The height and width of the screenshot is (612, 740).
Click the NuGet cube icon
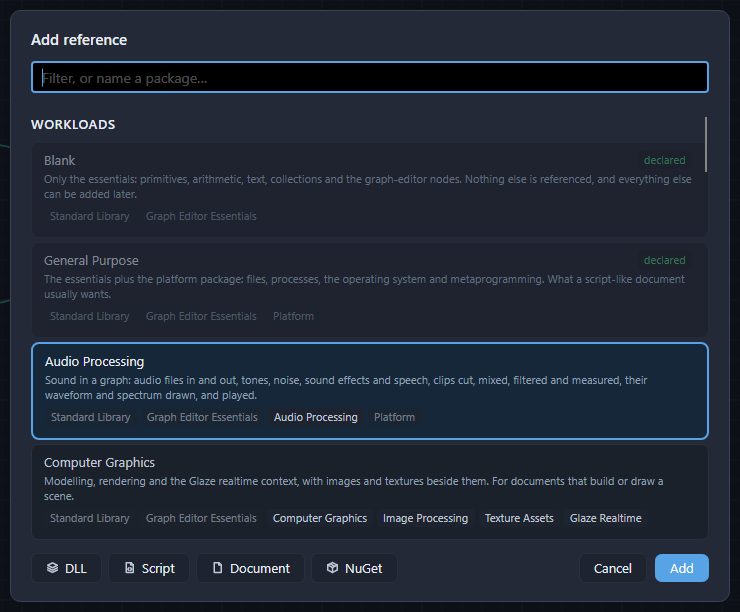pyautogui.click(x=332, y=568)
